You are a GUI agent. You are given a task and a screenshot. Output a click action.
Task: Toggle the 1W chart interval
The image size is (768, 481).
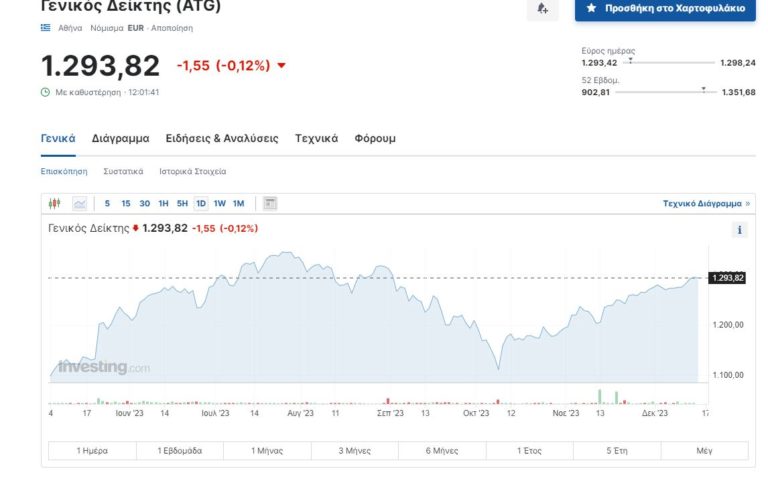click(x=219, y=204)
